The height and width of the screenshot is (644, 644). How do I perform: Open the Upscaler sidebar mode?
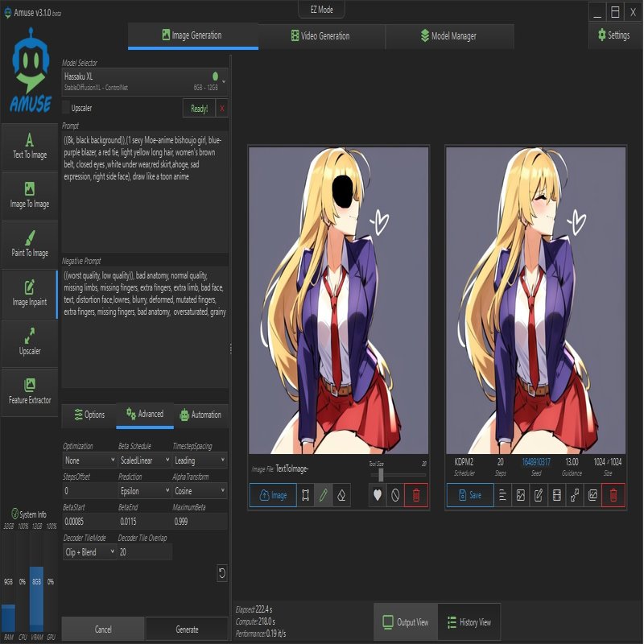(x=30, y=343)
